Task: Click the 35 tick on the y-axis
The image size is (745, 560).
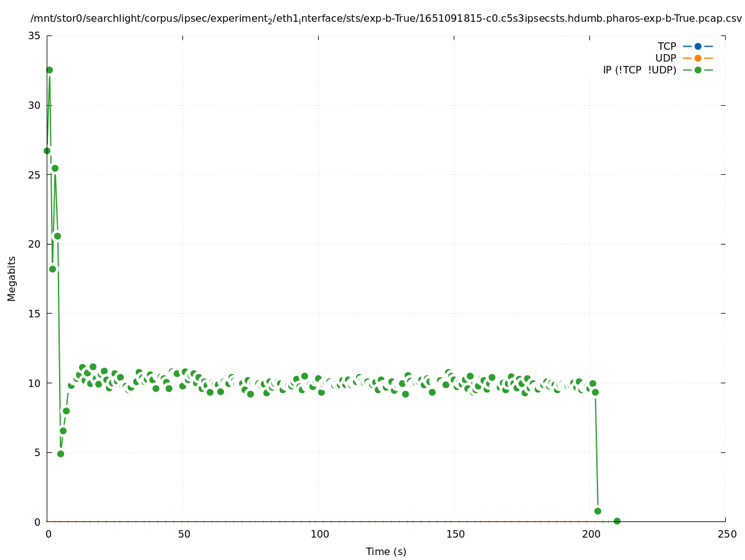Action: click(x=34, y=35)
